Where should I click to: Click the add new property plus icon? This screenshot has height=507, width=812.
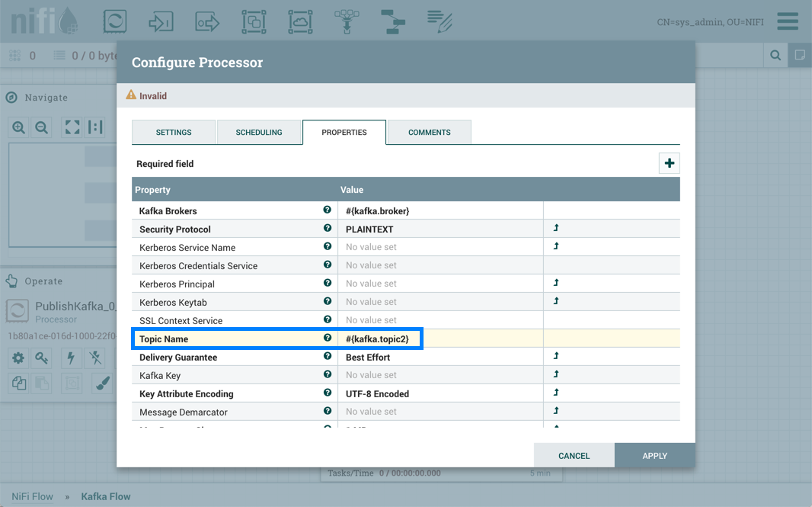pyautogui.click(x=669, y=163)
